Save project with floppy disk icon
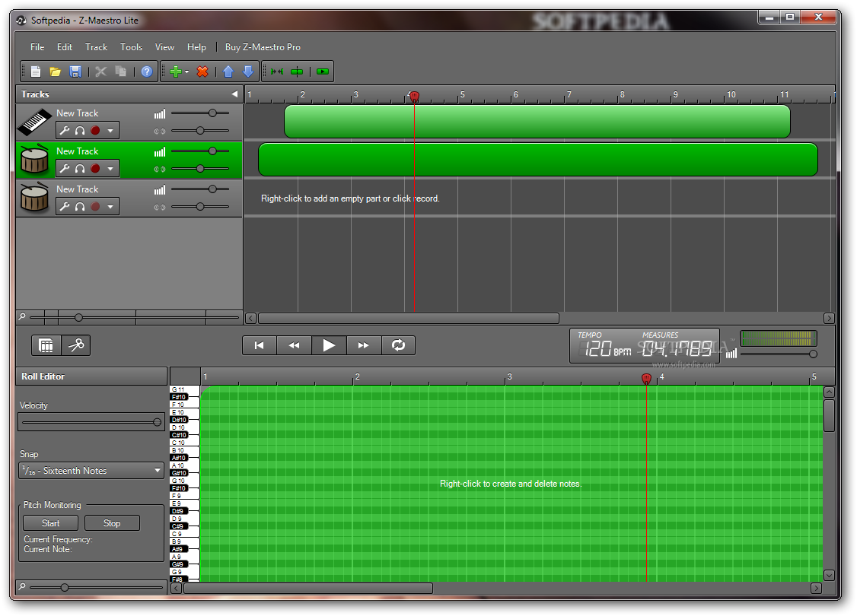 [75, 71]
